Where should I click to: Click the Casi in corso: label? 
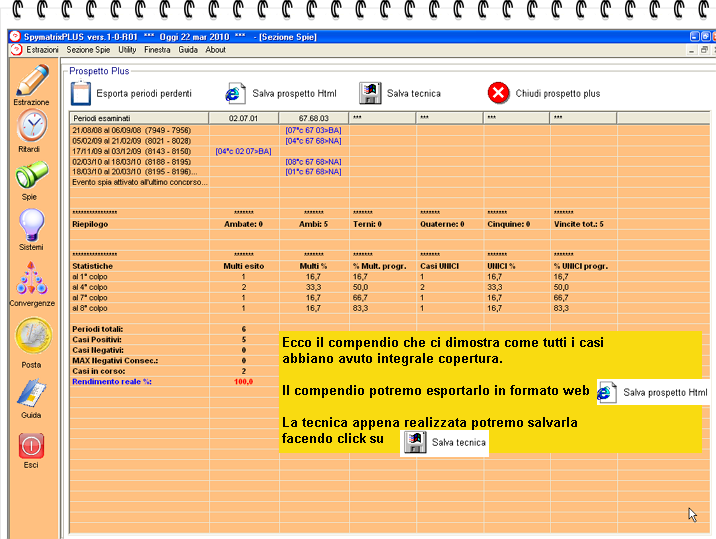pyautogui.click(x=99, y=371)
